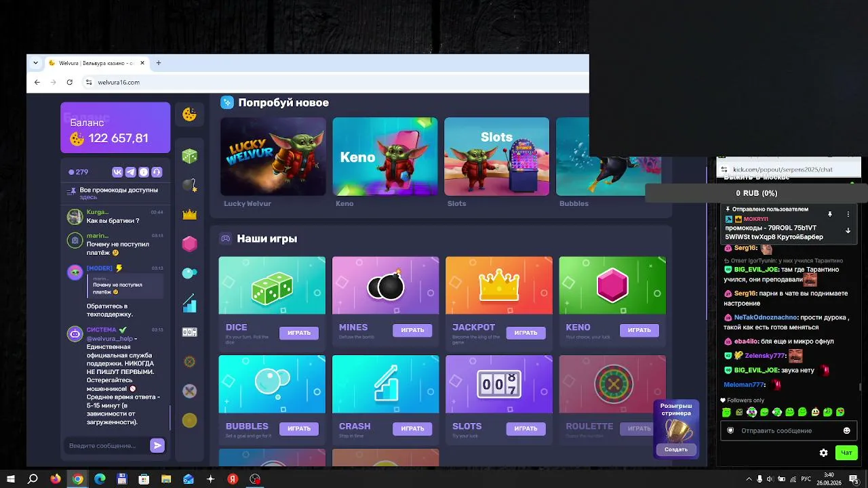Viewport: 868px width, 488px height.
Task: Play the DICE game
Action: coord(299,333)
